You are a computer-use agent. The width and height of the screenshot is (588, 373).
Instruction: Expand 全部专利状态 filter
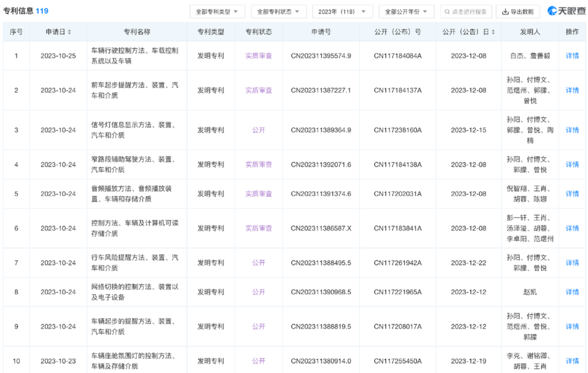pyautogui.click(x=279, y=12)
